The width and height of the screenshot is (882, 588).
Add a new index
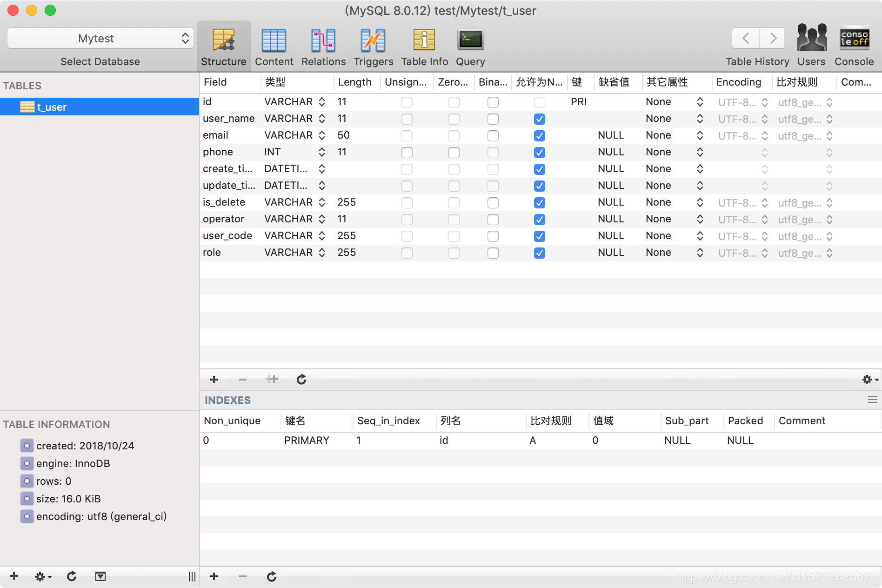[214, 577]
